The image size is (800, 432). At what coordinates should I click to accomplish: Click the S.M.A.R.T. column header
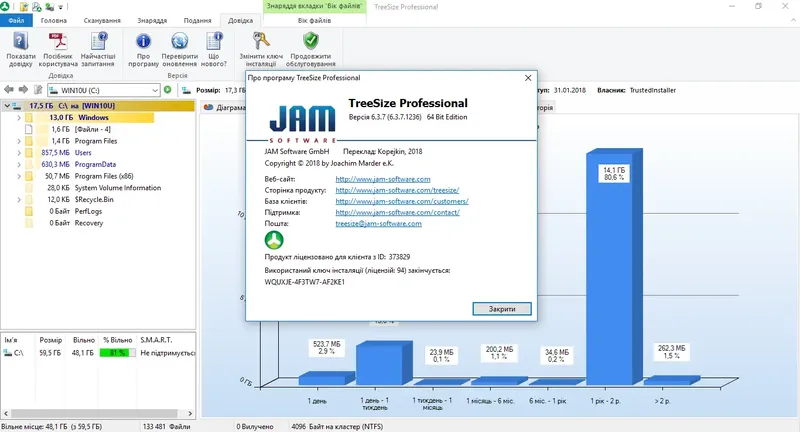(x=156, y=340)
